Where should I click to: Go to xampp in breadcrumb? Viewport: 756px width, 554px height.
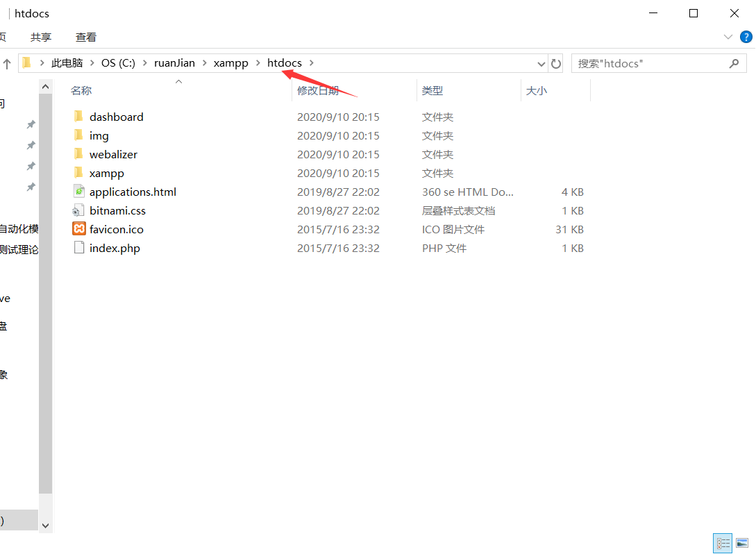(231, 63)
